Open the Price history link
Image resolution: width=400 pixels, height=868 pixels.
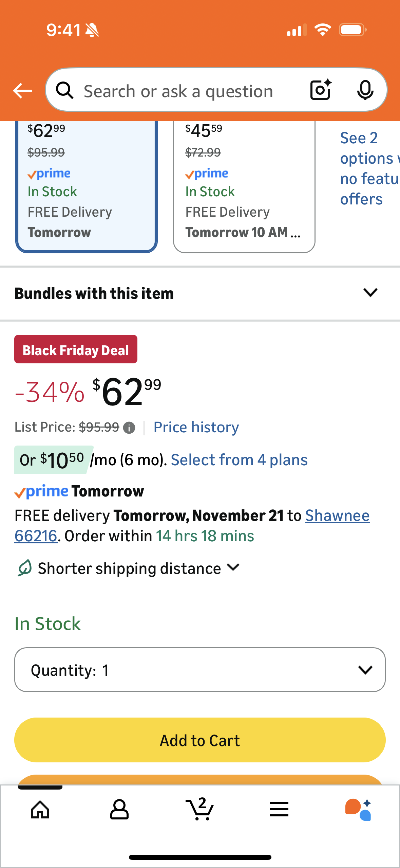point(196,427)
